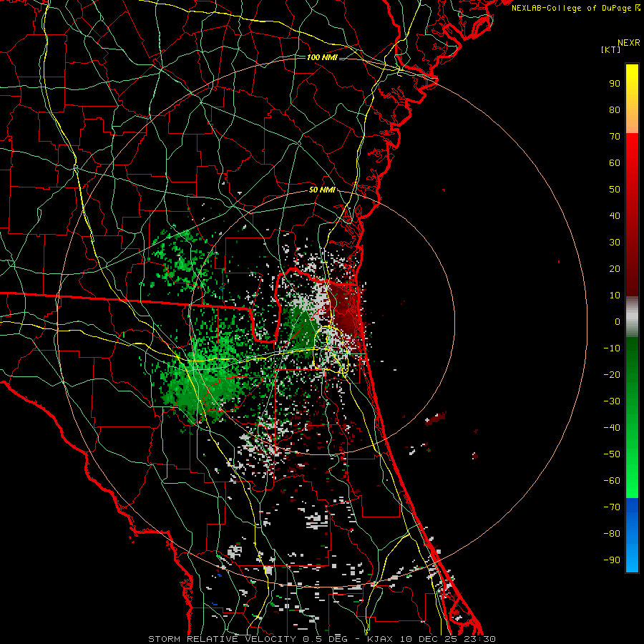Click the -40 knot scale label
Screen dimensions: 644x644
(612, 428)
